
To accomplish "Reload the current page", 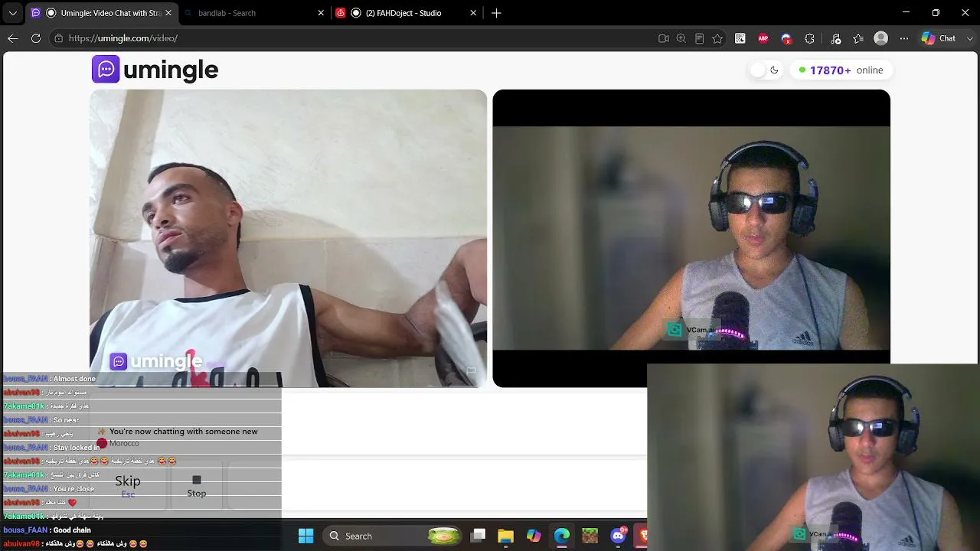I will pyautogui.click(x=36, y=38).
